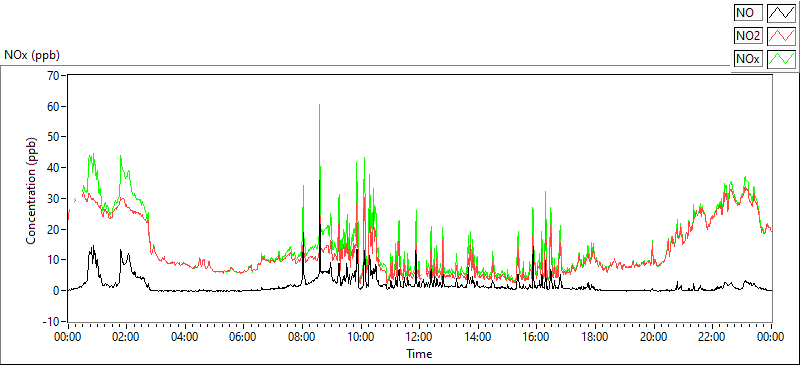
Task: Click the -10 y-axis minimum value
Action: [x=52, y=322]
